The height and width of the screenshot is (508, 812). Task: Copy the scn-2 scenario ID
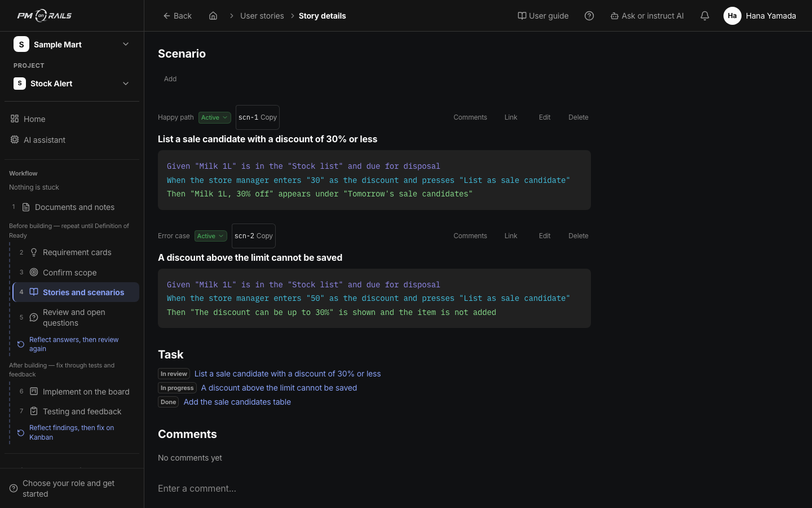[254, 236]
